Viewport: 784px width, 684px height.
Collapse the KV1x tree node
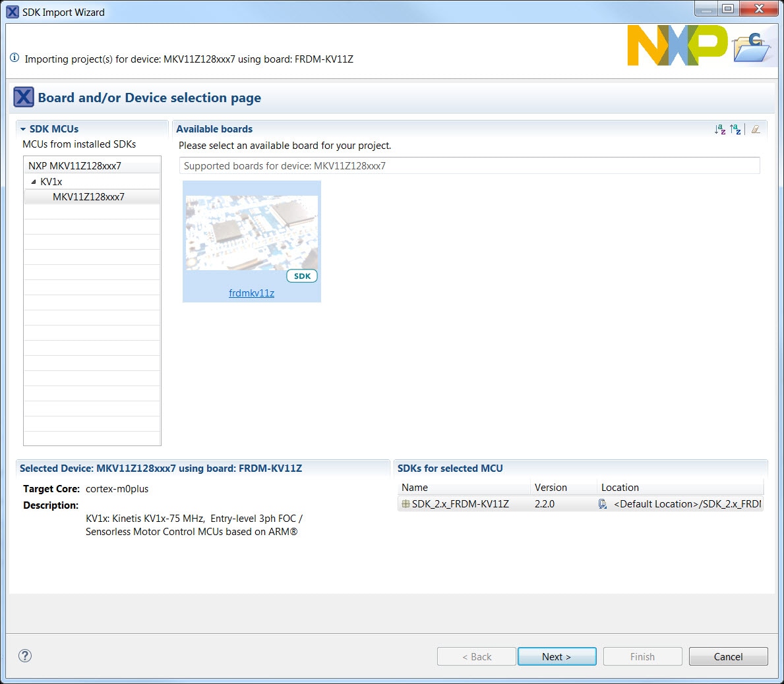34,182
